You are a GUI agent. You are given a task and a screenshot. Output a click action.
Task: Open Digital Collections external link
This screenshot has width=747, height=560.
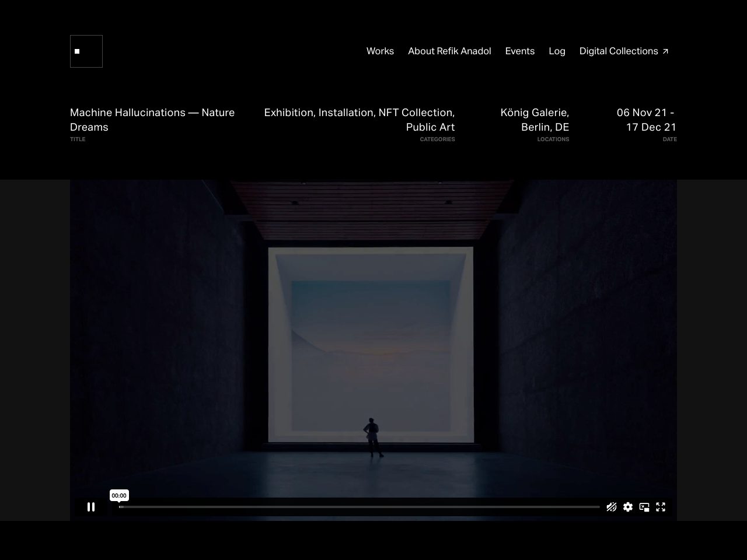[624, 51]
